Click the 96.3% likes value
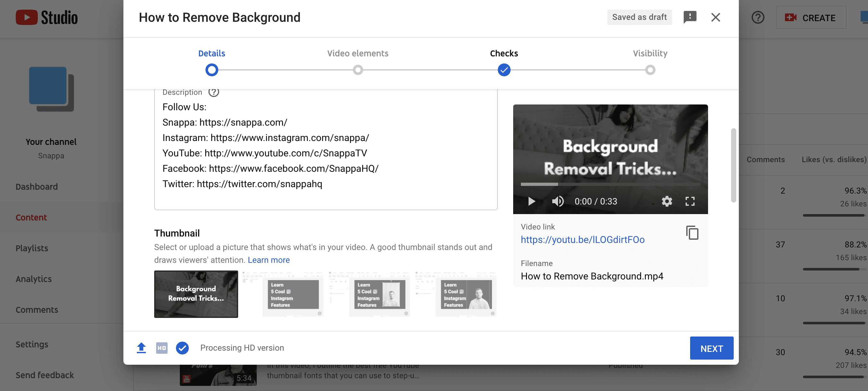This screenshot has width=868, height=391. [x=855, y=191]
